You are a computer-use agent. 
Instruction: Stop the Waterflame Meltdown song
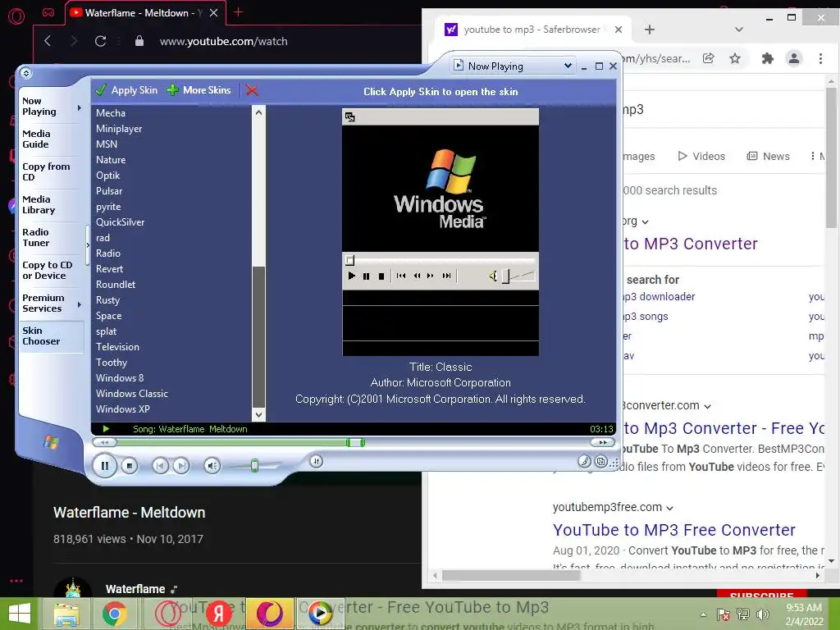click(129, 466)
